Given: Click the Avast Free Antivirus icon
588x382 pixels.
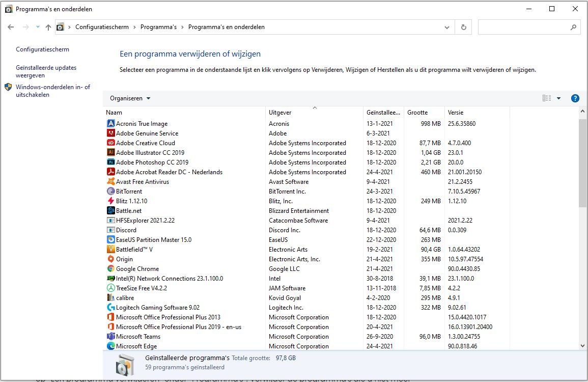Looking at the screenshot, I should (111, 181).
